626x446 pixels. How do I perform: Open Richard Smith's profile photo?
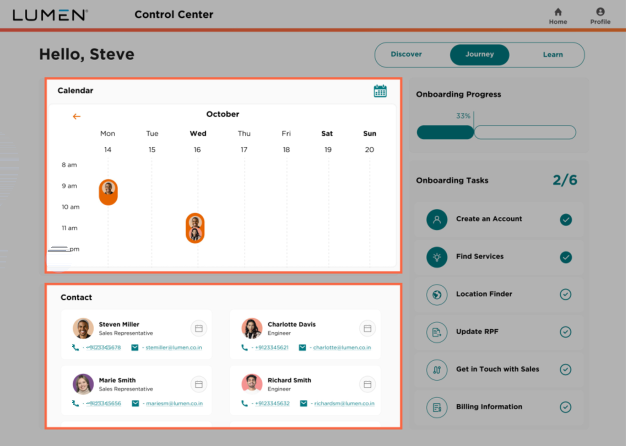pos(252,384)
